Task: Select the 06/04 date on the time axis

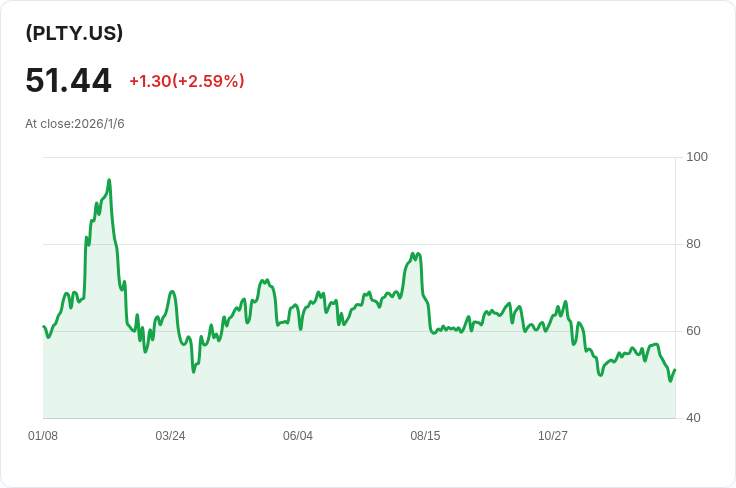Action: tap(298, 436)
